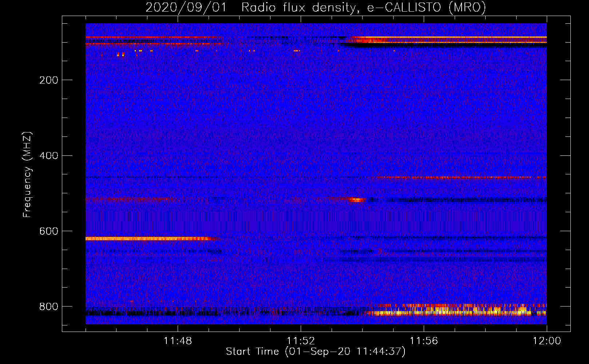The width and height of the screenshot is (589, 364).
Task: Click the 200 frequency tick label
Action: [x=49, y=80]
